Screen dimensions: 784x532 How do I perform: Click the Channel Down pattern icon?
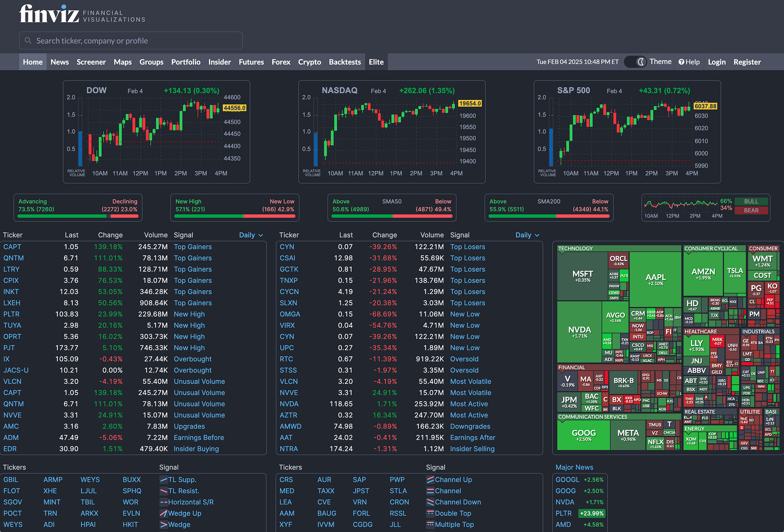tap(431, 502)
